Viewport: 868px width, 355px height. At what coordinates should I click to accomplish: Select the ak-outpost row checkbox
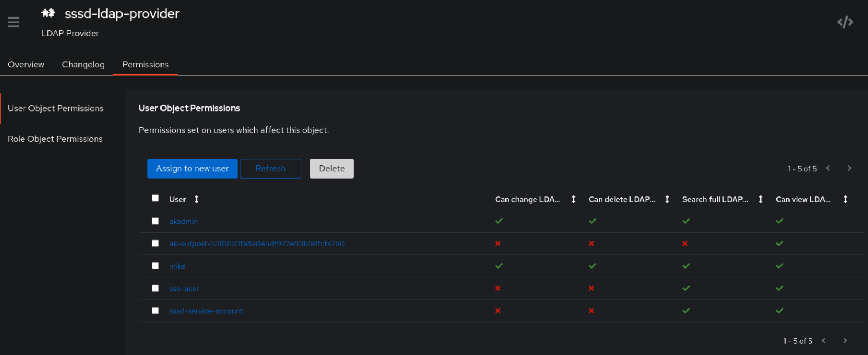coord(155,243)
